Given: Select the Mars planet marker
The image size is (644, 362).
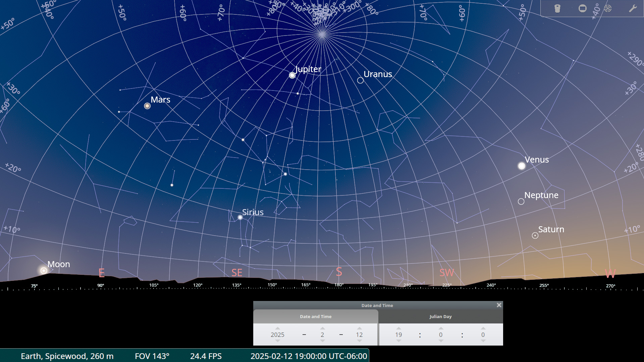Looking at the screenshot, I should (x=147, y=106).
